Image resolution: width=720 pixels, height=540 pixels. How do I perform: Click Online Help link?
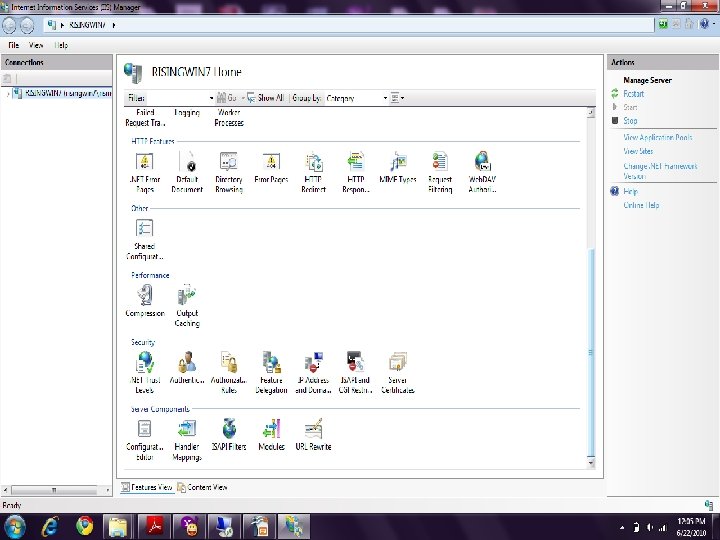(641, 205)
